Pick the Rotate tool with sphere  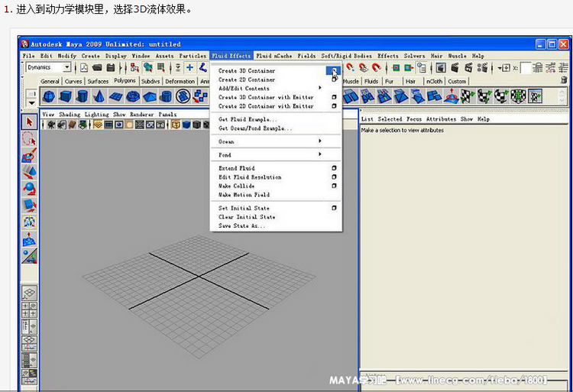click(x=29, y=189)
